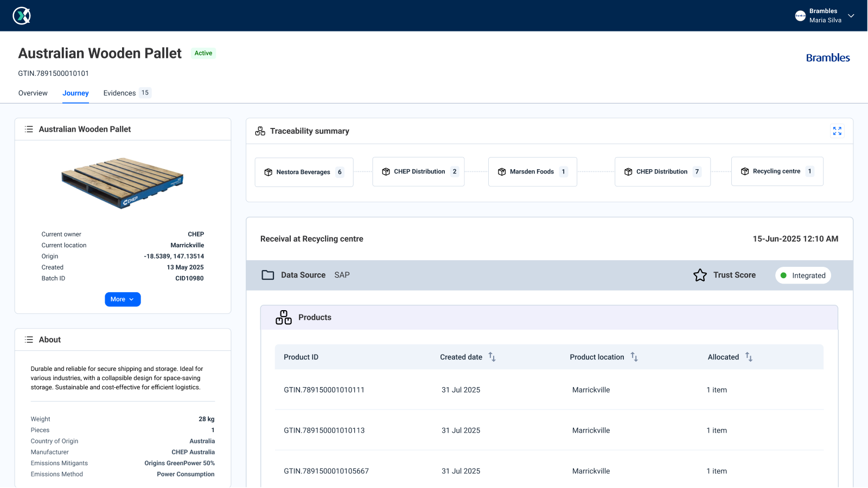This screenshot has height=488, width=868.
Task: Select the Nestora Beverages journey step
Action: [304, 172]
